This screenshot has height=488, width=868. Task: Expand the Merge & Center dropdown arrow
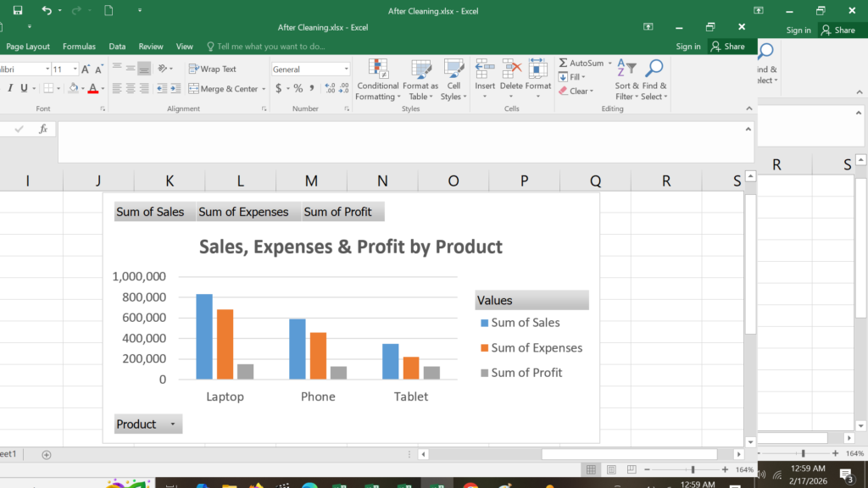[264, 88]
